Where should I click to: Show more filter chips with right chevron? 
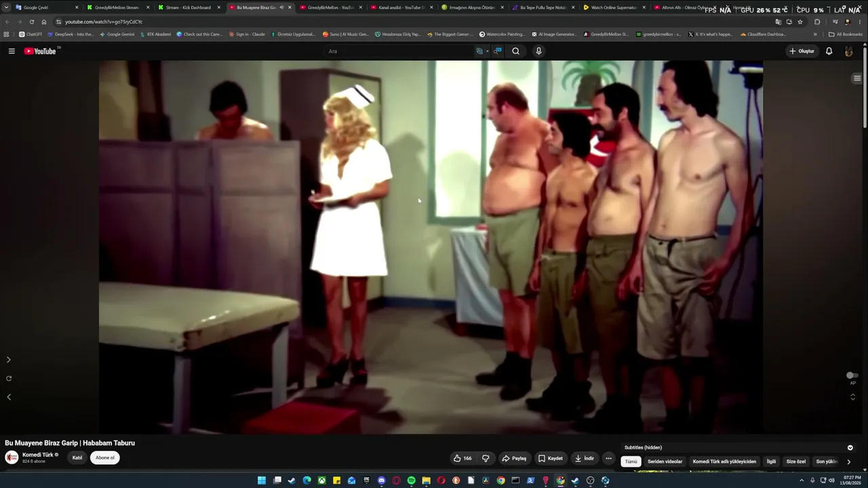click(x=848, y=462)
